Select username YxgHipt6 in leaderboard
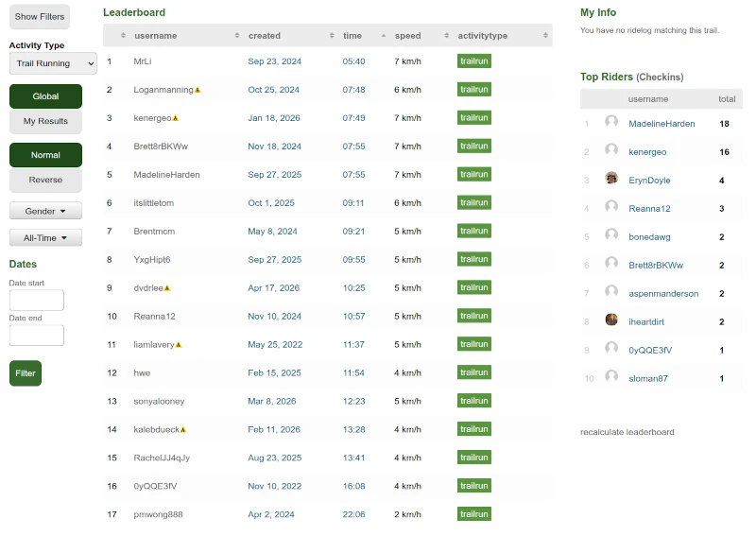Viewport: 756px width, 553px height. coord(152,260)
